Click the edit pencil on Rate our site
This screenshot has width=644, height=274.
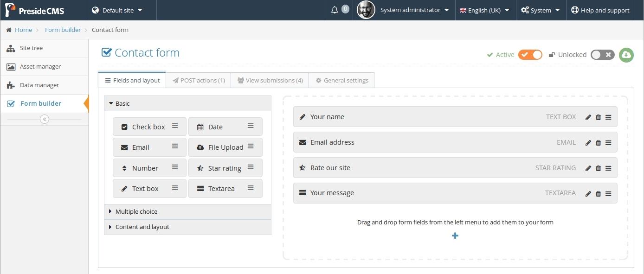588,168
